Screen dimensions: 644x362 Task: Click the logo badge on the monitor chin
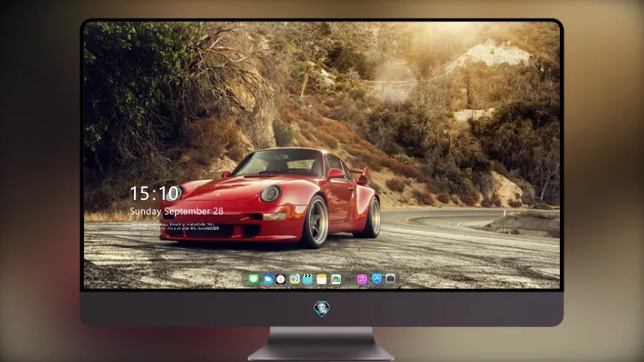pos(322,309)
